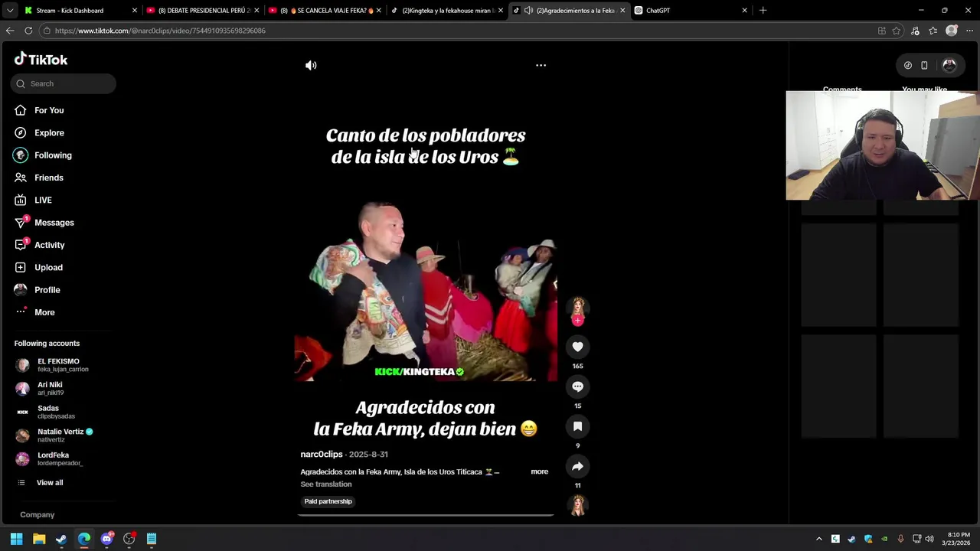Open Edge Settings and more menu
This screenshot has width=980, height=551.
pos(970,31)
